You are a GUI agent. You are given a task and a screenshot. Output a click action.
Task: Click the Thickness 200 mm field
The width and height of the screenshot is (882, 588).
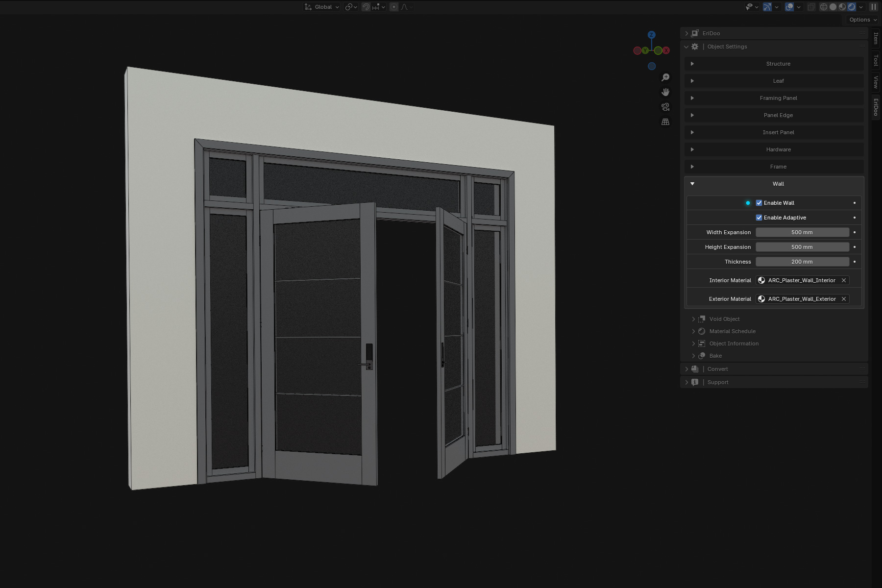tap(802, 262)
